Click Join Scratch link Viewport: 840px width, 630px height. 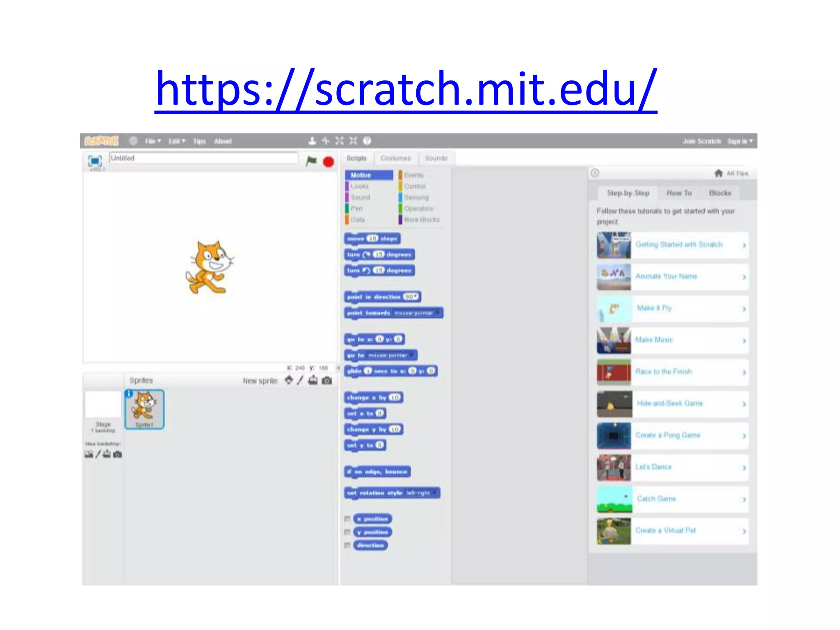point(701,141)
